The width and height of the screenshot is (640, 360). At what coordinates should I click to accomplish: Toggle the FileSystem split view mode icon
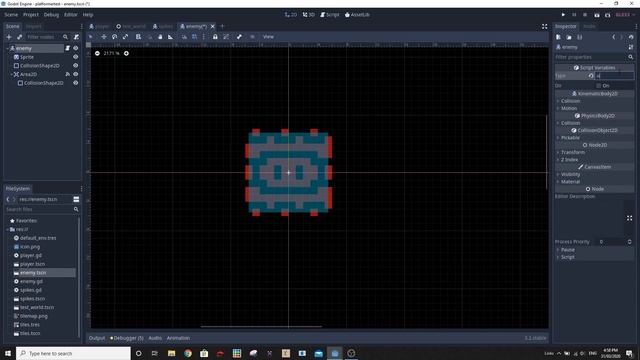(76, 199)
